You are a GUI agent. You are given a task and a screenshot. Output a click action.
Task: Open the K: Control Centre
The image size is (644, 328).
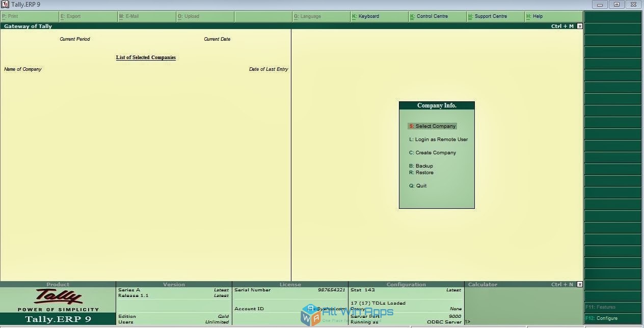tap(438, 16)
